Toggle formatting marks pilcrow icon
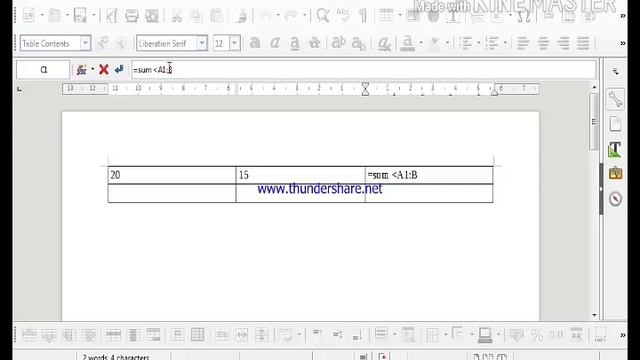This screenshot has height=360, width=640. [362, 16]
